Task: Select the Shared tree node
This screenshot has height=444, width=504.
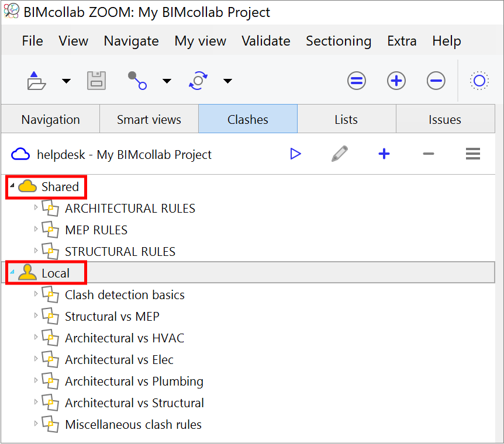Action: [x=60, y=187]
